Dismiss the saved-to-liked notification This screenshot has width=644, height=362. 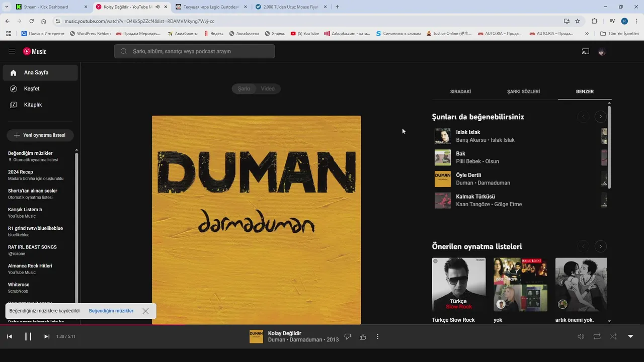pos(145,311)
